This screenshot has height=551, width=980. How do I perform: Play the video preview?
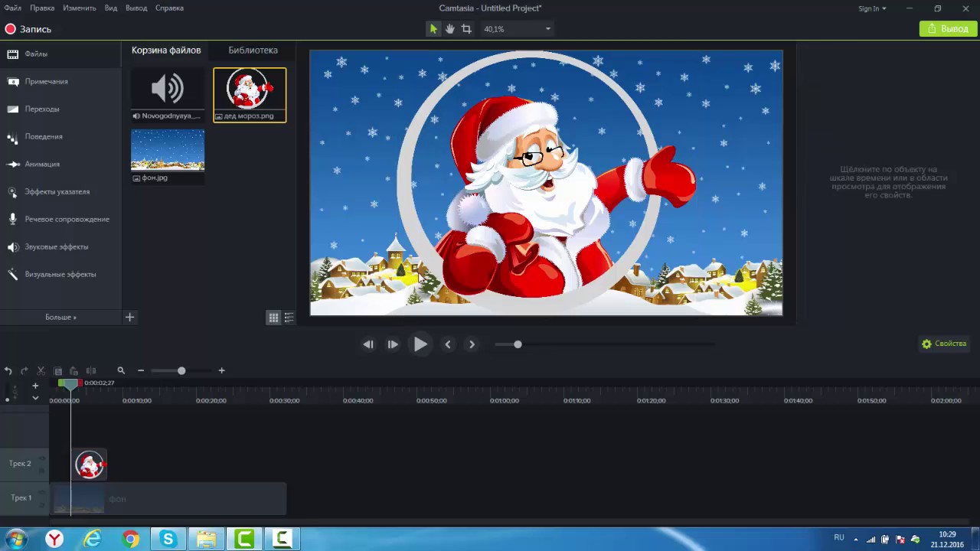[x=420, y=344]
